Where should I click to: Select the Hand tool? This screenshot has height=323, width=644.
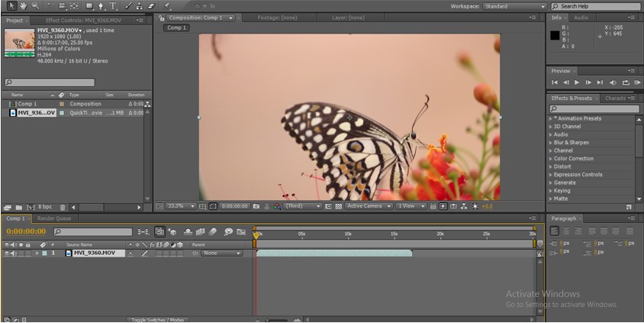(x=23, y=6)
